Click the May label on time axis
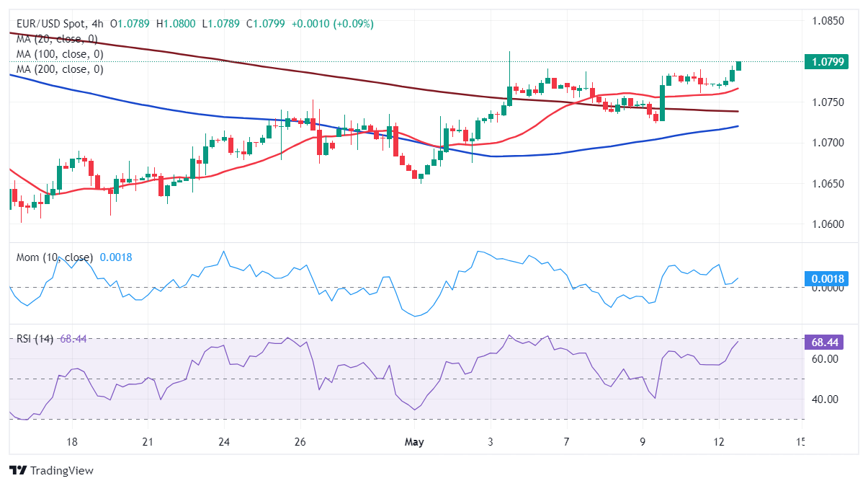Screen dimensions: 868x486 414,441
